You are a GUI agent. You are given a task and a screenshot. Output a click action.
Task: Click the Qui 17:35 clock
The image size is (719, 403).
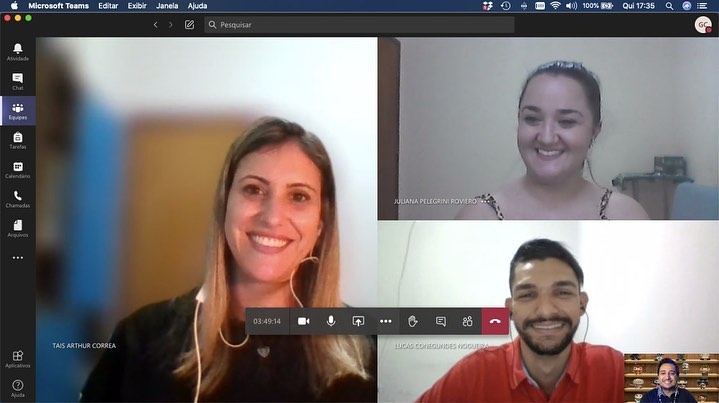click(x=638, y=6)
